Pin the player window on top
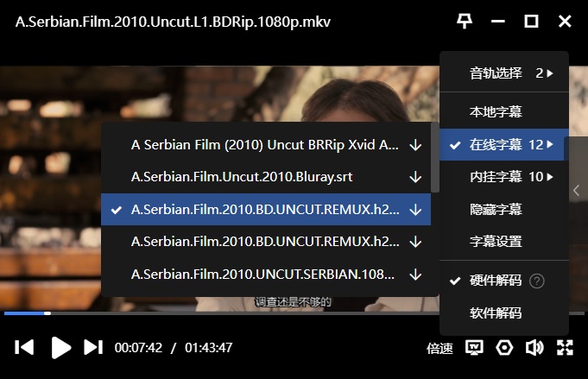 pos(465,22)
